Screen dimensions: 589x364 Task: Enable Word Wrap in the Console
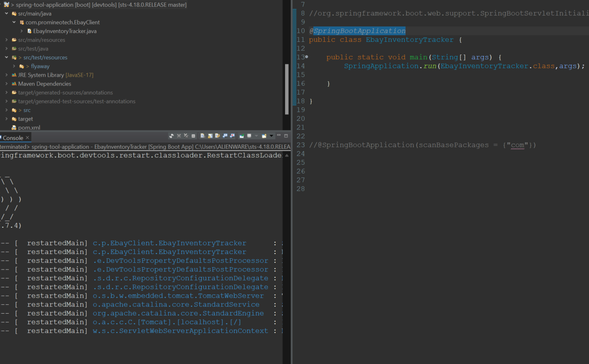point(217,135)
